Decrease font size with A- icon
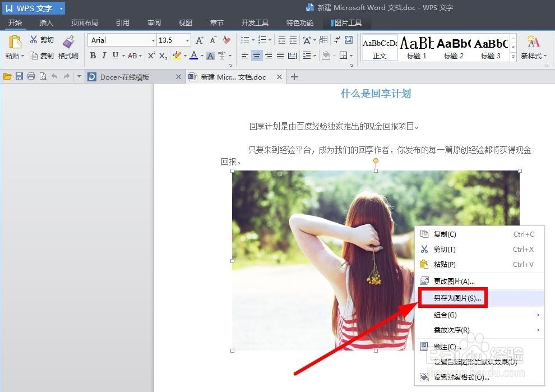Screen dimensions: 555x392 [x=213, y=40]
